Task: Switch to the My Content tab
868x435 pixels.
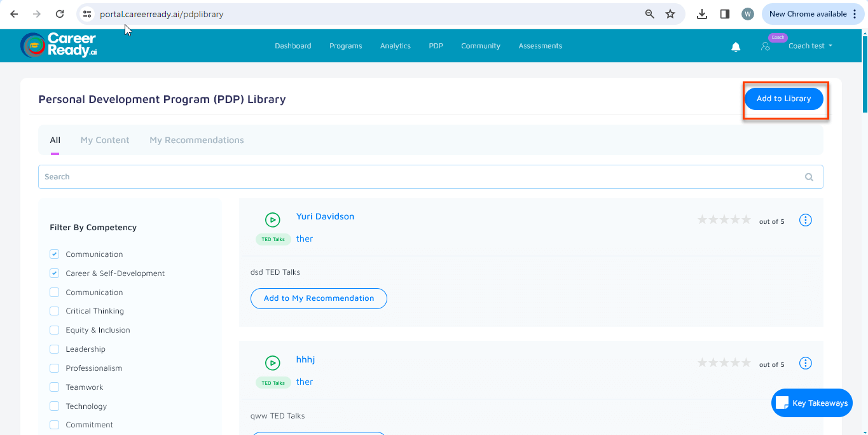Action: tap(104, 140)
